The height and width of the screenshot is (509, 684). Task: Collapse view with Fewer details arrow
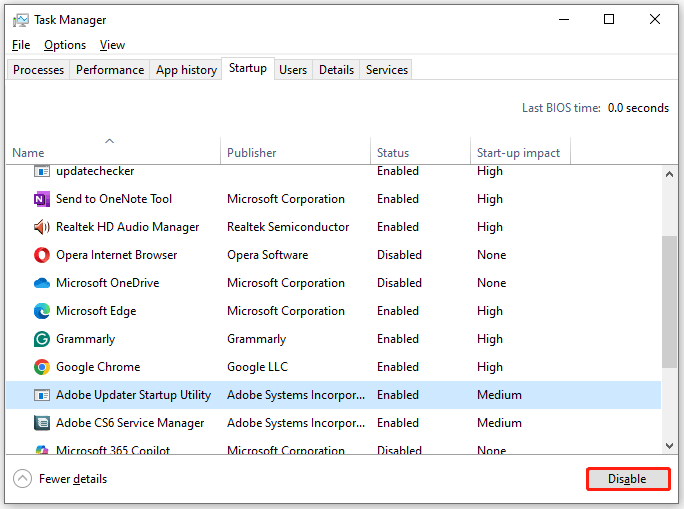(x=22, y=478)
